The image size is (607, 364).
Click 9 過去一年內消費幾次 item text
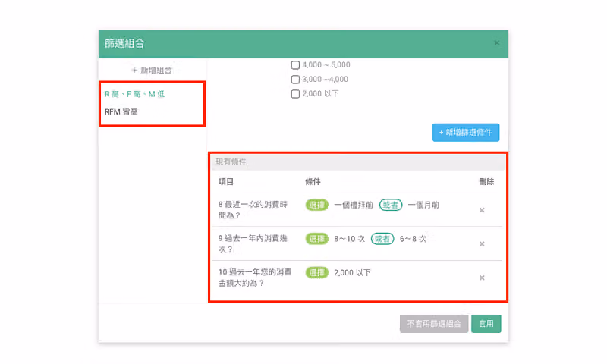(x=253, y=243)
